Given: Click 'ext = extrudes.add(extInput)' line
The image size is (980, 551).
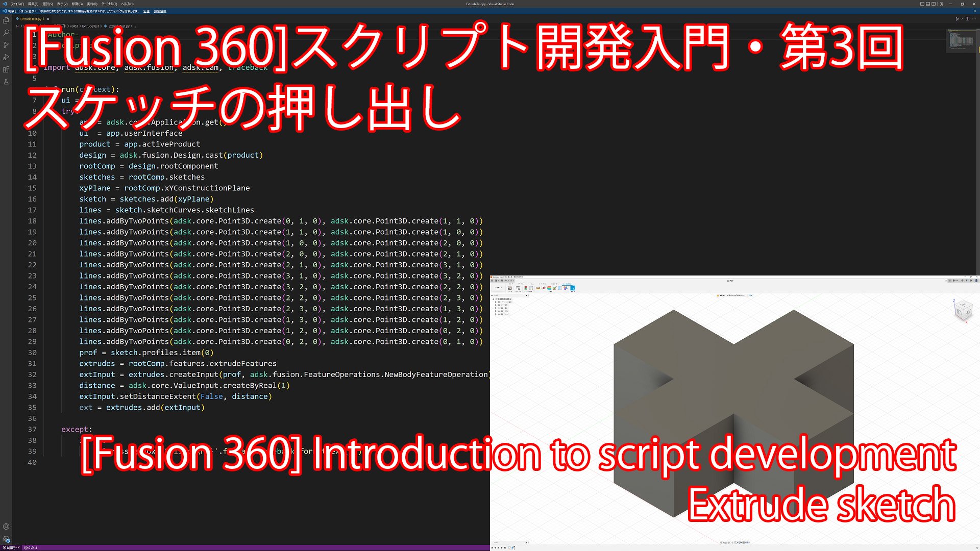Looking at the screenshot, I should (142, 408).
